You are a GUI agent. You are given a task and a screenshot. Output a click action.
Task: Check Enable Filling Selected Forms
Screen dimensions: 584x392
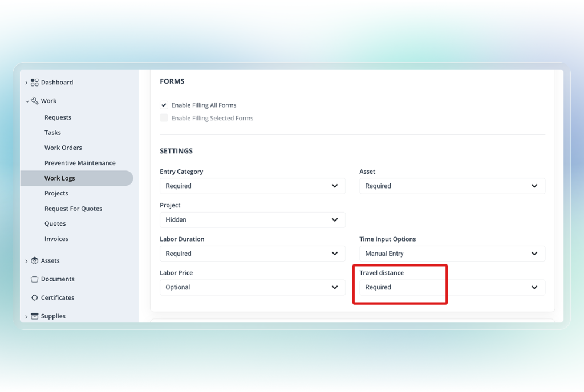tap(164, 118)
